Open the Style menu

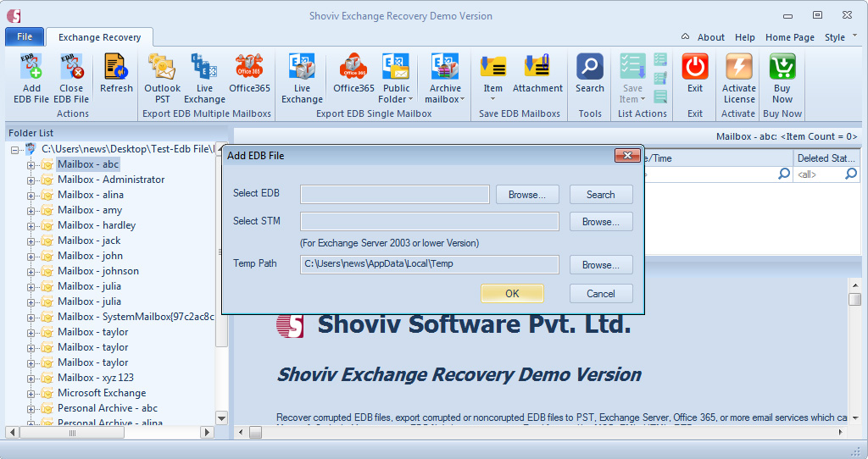coord(838,37)
